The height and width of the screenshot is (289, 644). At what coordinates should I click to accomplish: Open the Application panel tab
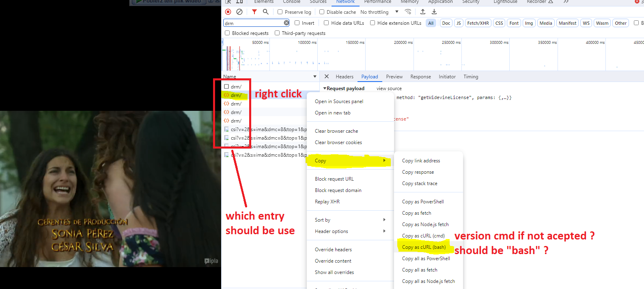click(x=440, y=2)
